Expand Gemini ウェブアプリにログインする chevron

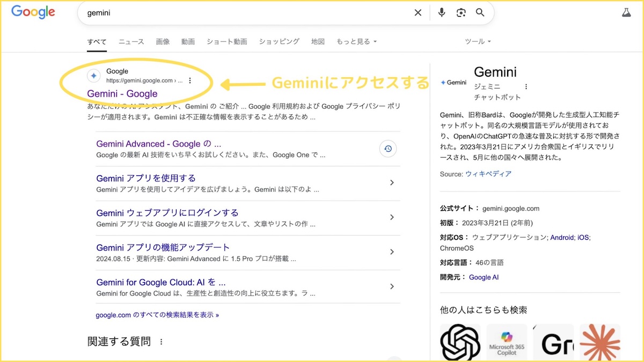[x=392, y=217]
